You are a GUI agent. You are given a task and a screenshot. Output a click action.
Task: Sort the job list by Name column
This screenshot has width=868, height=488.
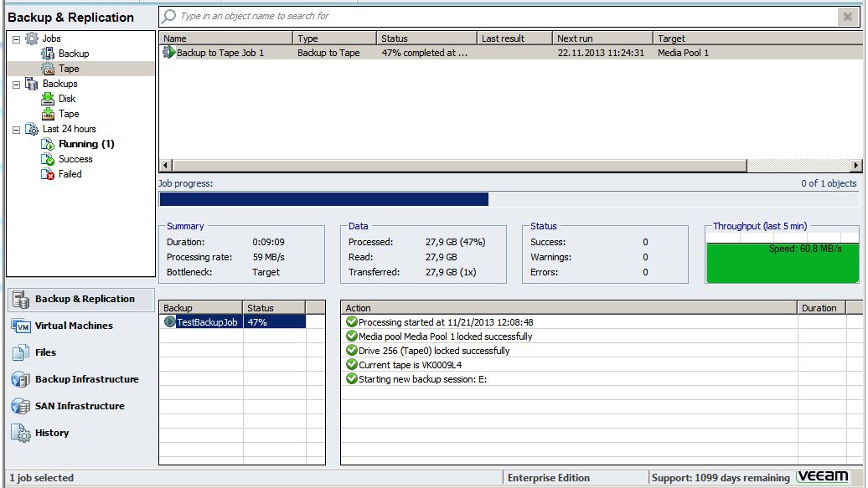[x=226, y=39]
